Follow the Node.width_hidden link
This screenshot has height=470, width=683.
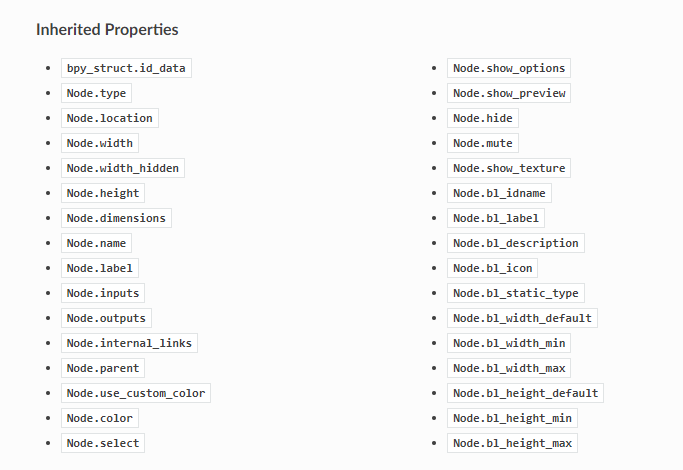[122, 168]
